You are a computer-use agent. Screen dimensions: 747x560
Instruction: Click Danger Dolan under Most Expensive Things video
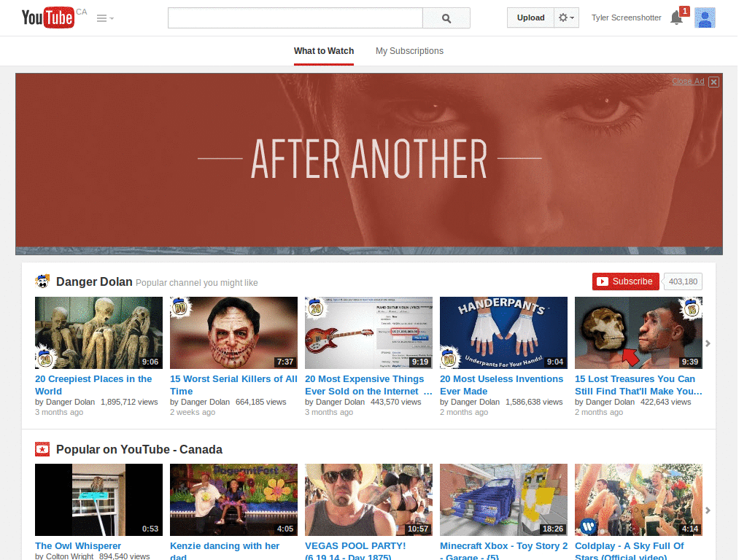click(340, 402)
